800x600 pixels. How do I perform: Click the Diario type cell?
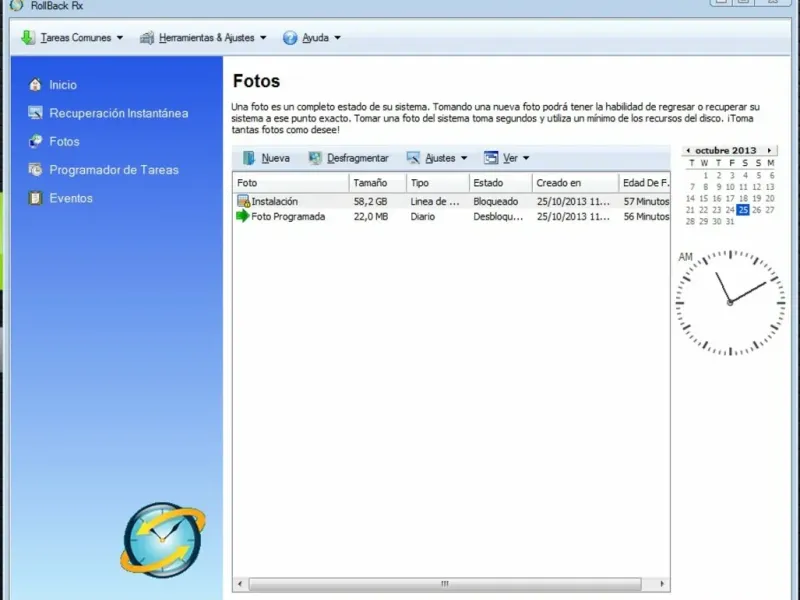(423, 217)
